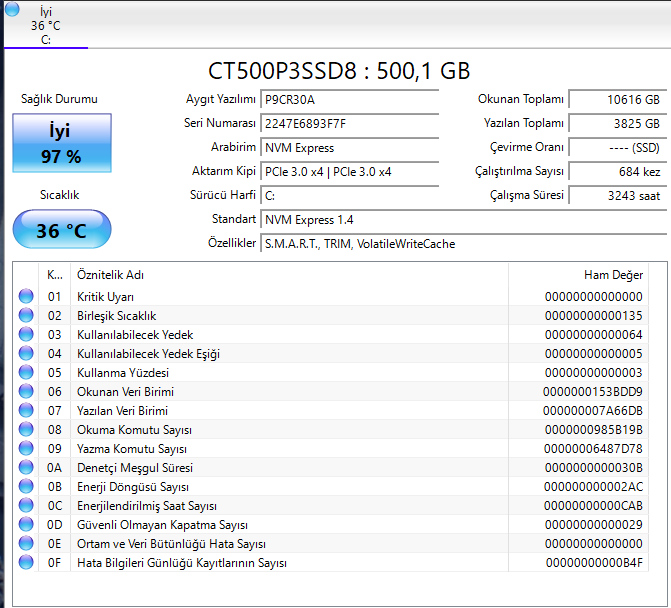This screenshot has width=671, height=608.
Task: Select the Birleşik Sıcaklık attribute name
Action: tap(116, 316)
